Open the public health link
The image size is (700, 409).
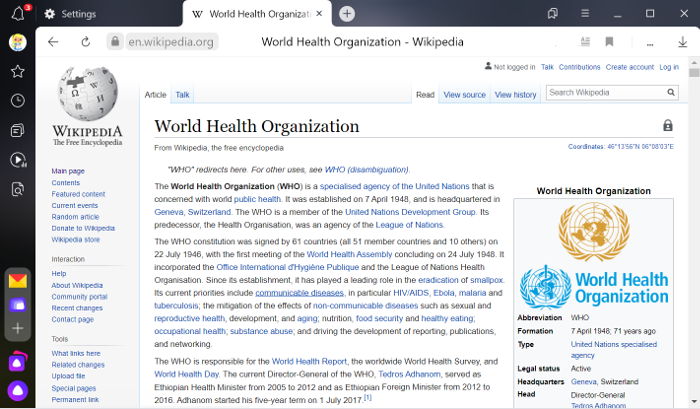(x=257, y=199)
